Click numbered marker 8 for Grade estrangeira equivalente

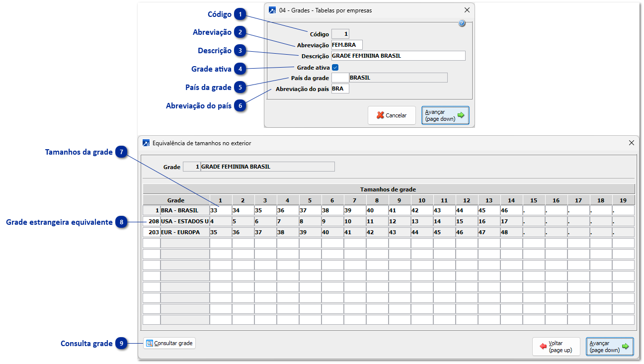pyautogui.click(x=122, y=222)
